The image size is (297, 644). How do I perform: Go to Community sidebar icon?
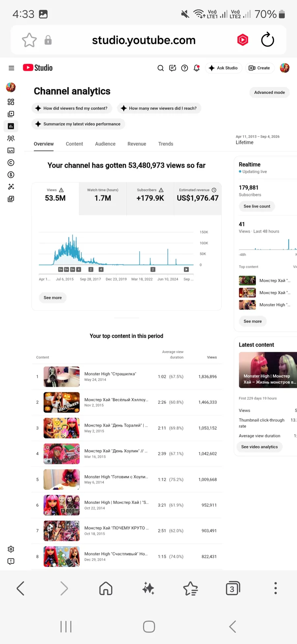[x=11, y=138]
